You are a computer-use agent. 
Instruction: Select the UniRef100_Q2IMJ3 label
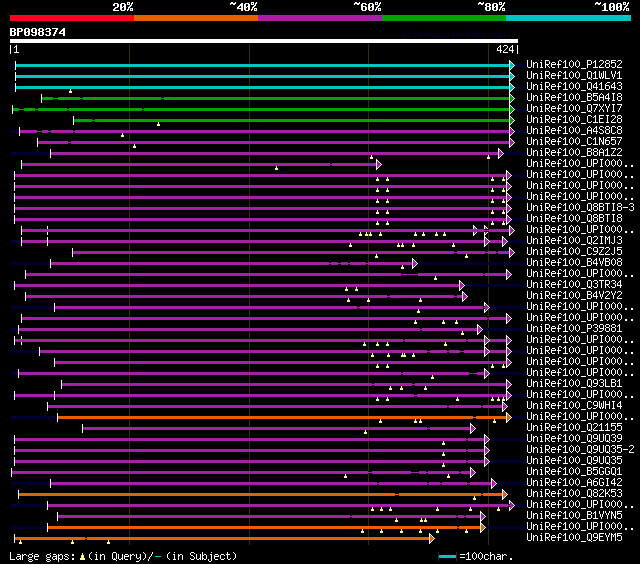tap(574, 240)
